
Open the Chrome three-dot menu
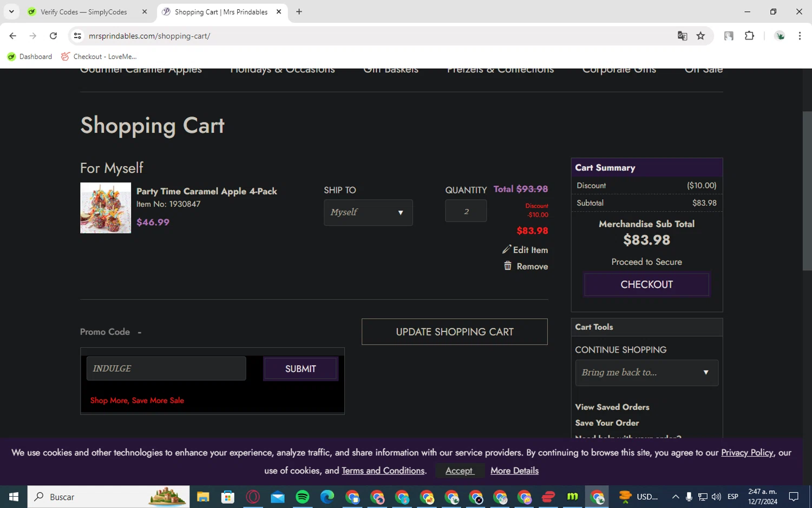click(x=800, y=36)
